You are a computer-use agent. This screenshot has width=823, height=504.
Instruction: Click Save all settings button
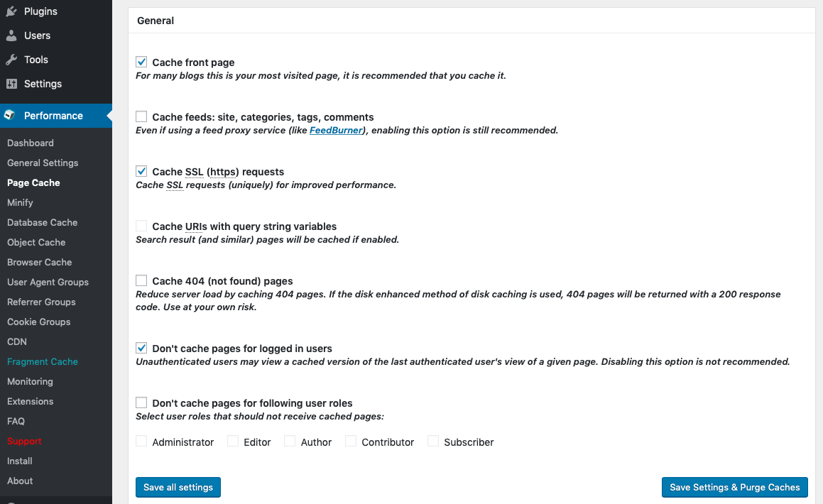coord(178,487)
